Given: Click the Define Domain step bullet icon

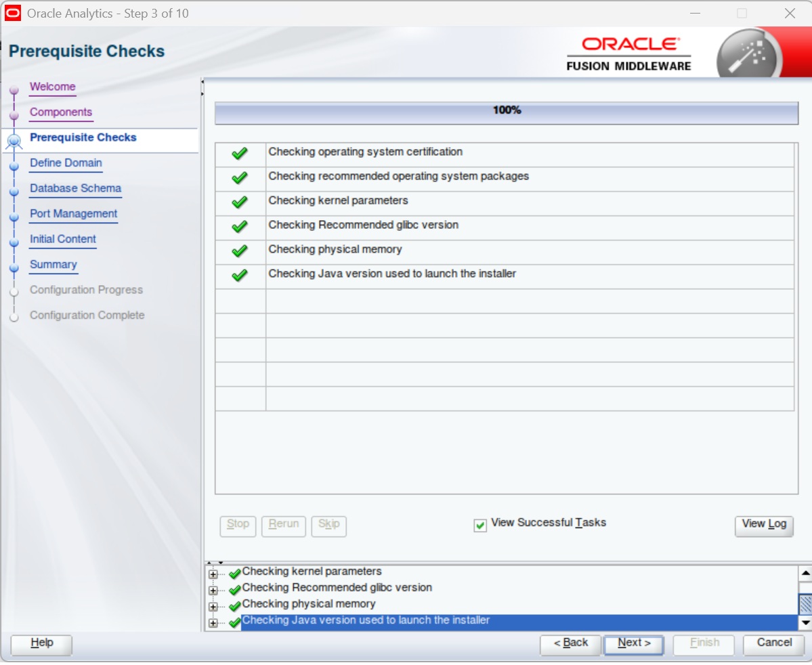Looking at the screenshot, I should pyautogui.click(x=14, y=166).
